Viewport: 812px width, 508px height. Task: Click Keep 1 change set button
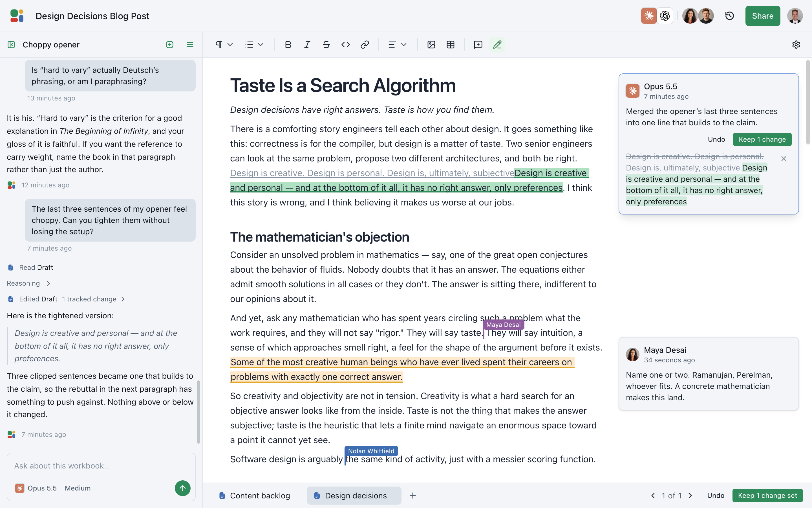click(x=767, y=496)
